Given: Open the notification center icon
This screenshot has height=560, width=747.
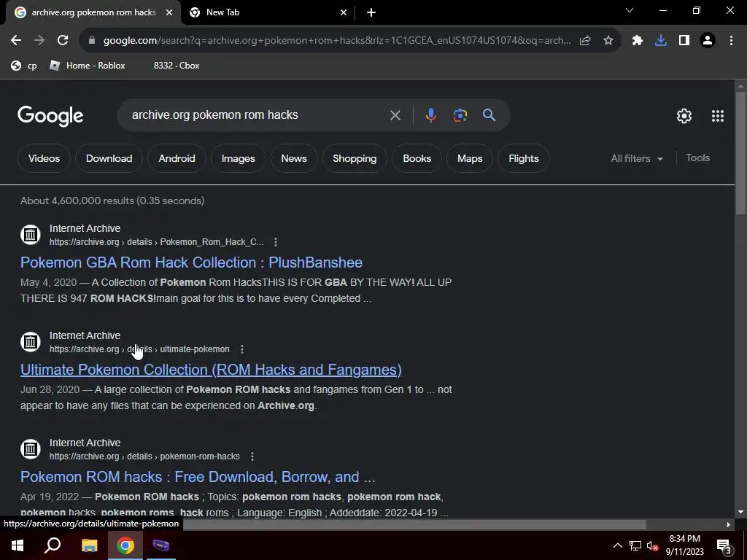Looking at the screenshot, I should tap(724, 546).
